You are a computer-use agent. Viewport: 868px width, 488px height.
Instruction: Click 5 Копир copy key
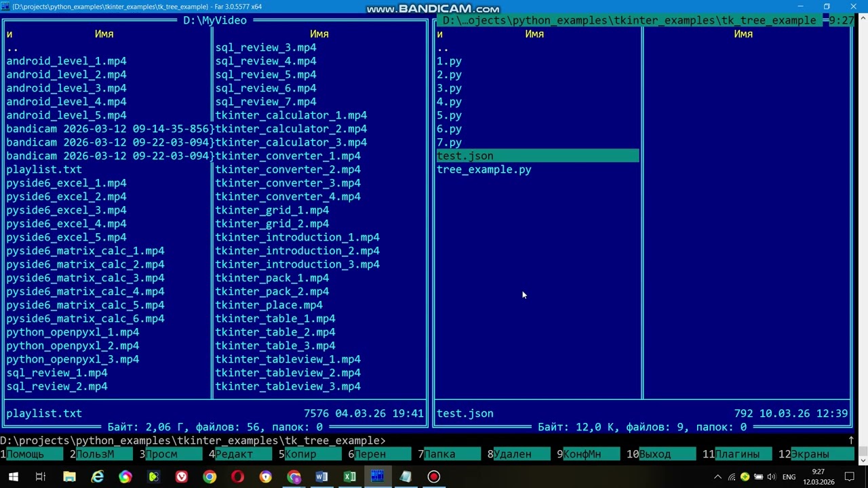pos(311,454)
